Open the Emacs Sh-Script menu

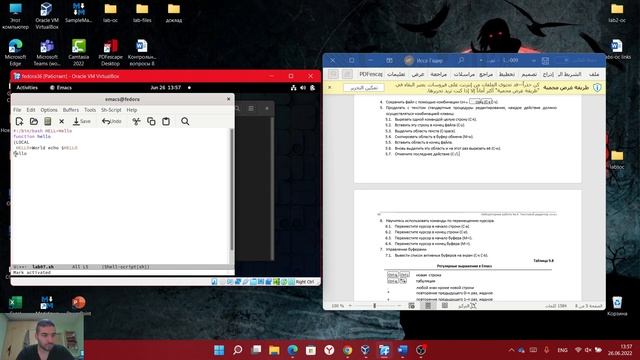[111, 110]
